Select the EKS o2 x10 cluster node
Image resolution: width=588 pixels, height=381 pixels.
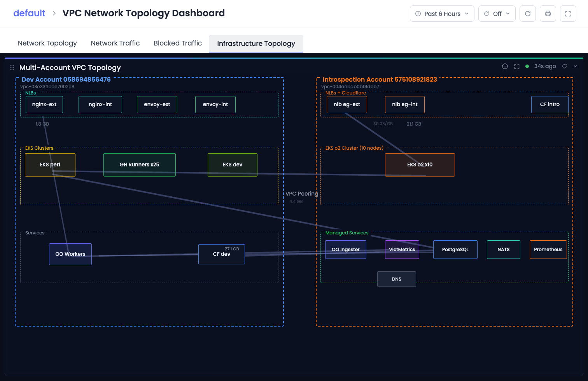coord(420,165)
